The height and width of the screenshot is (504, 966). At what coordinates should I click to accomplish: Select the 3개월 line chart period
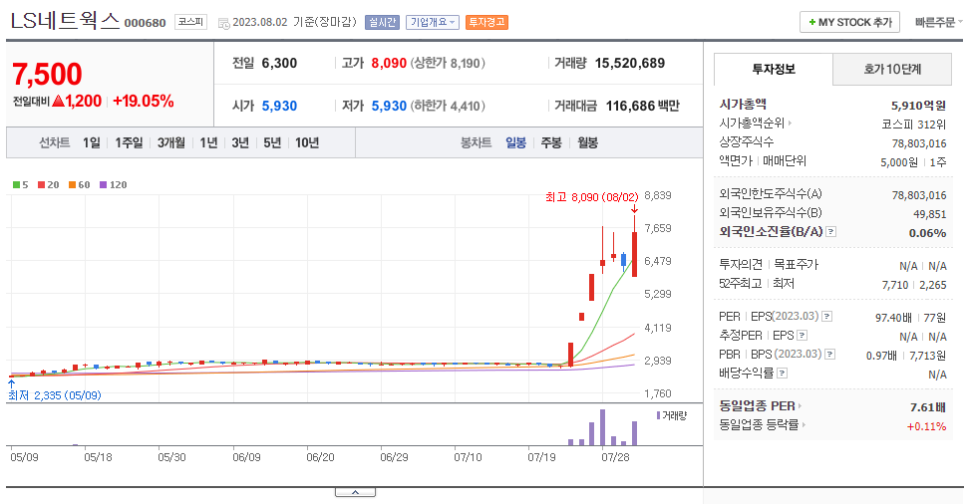[x=171, y=143]
